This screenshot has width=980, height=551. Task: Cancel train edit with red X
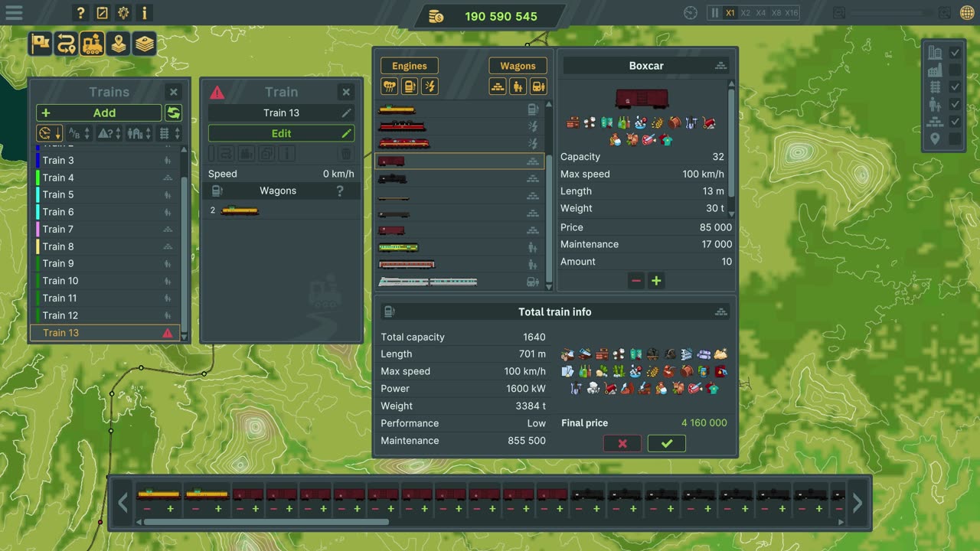click(x=622, y=443)
